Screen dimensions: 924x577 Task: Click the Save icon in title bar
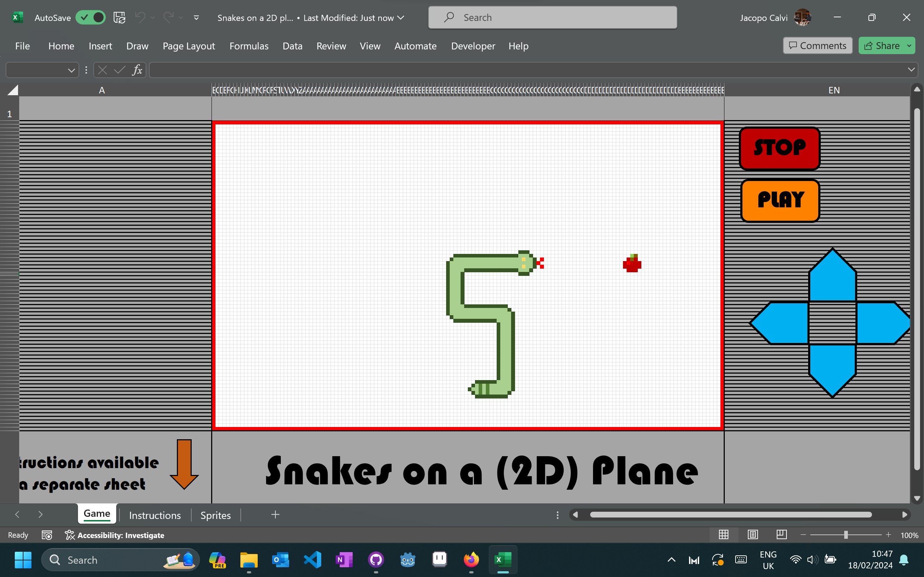pyautogui.click(x=119, y=18)
